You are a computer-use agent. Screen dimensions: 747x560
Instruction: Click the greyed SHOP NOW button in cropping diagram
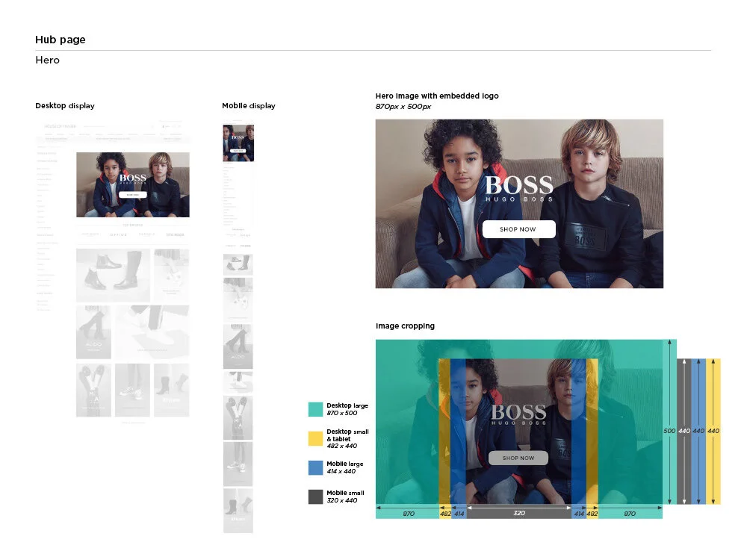click(518, 458)
